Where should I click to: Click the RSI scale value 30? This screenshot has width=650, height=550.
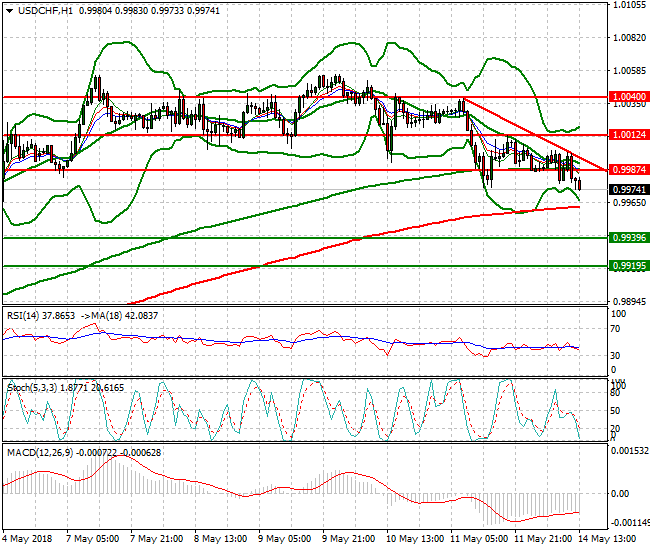coord(616,356)
